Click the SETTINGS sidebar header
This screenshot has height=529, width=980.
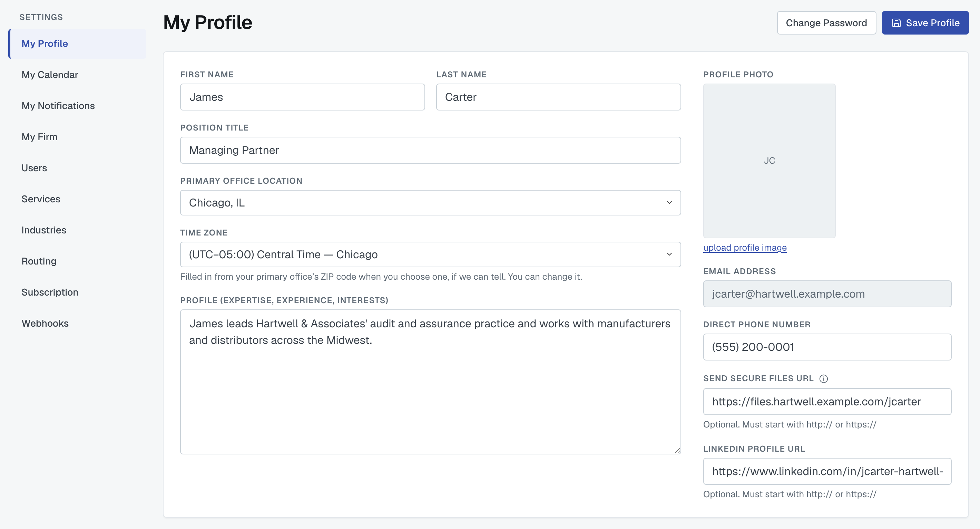[41, 17]
